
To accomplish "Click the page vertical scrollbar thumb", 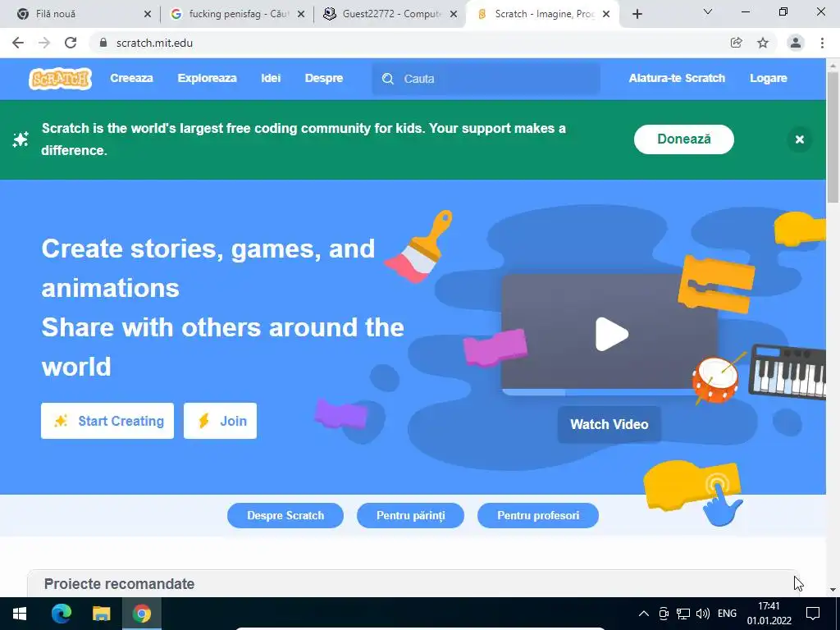I will coord(833,137).
